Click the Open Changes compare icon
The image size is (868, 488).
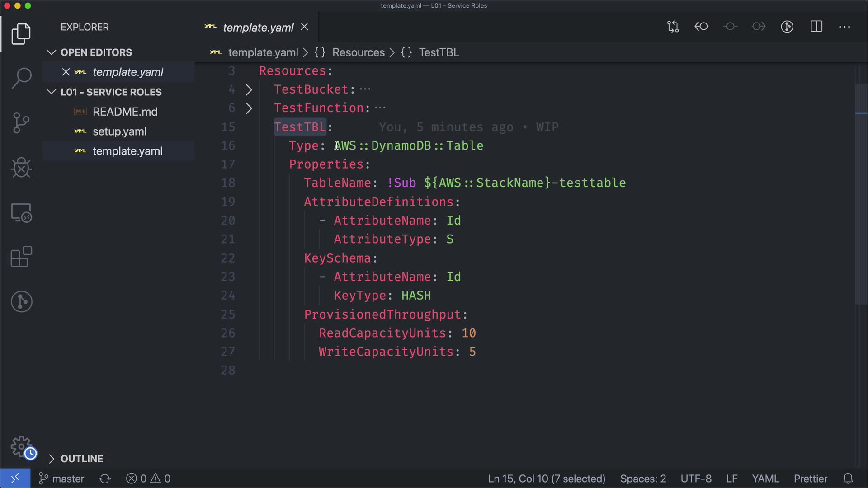[x=673, y=27]
